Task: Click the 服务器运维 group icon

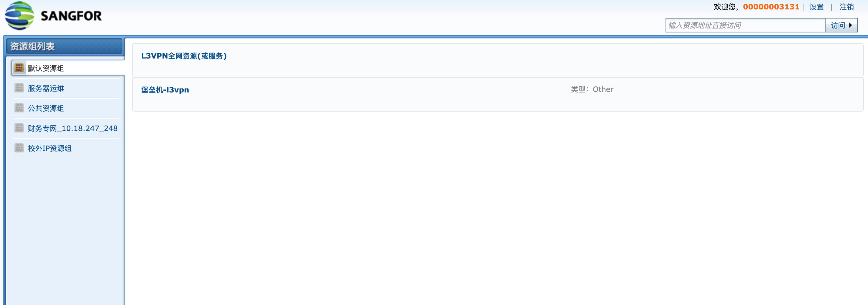Action: tap(19, 88)
